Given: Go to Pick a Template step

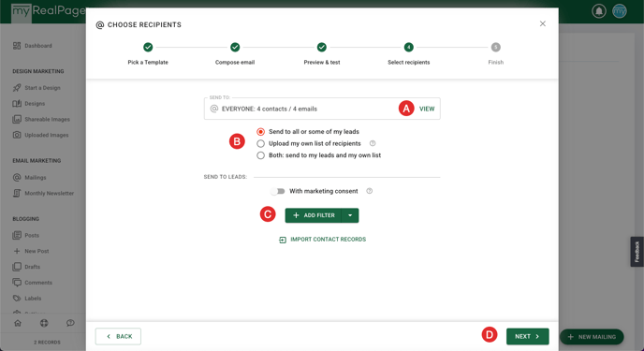Looking at the screenshot, I should click(148, 53).
